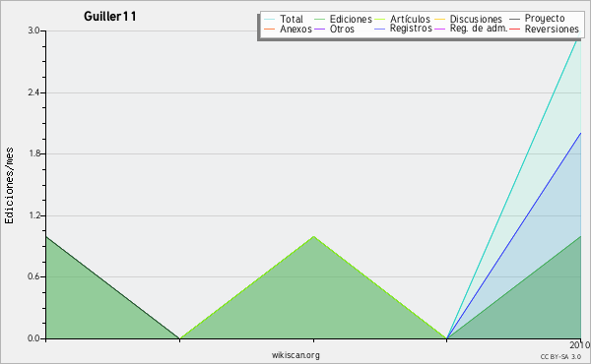Image resolution: width=591 pixels, height=364 pixels.
Task: Click the wikiscan.org label
Action: [295, 355]
